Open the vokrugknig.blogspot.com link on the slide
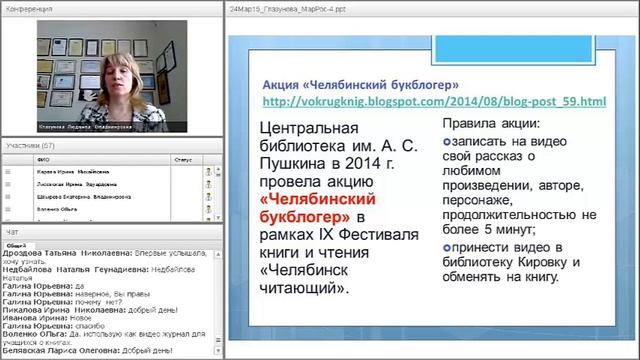This screenshot has height=360, width=640. pos(434,101)
